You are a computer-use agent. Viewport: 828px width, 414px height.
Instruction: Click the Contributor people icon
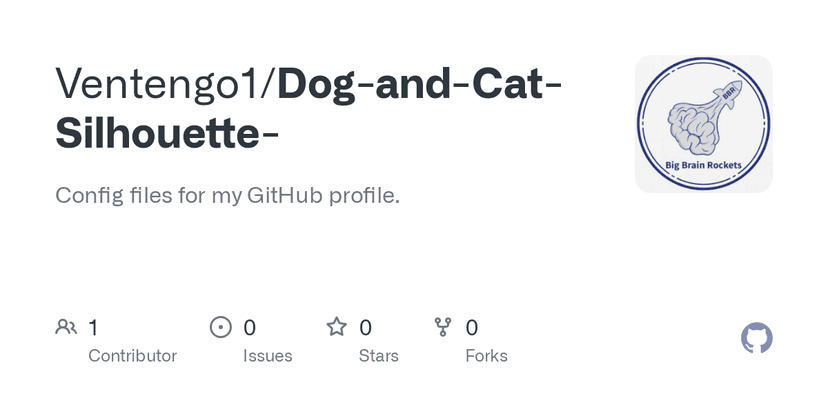point(66,327)
